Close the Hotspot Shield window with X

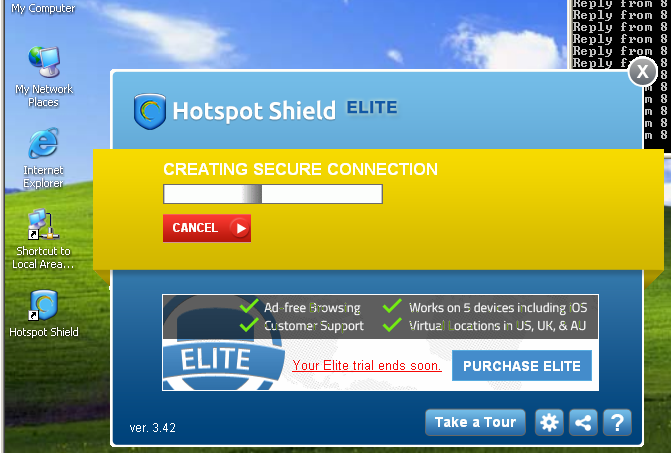pyautogui.click(x=642, y=72)
